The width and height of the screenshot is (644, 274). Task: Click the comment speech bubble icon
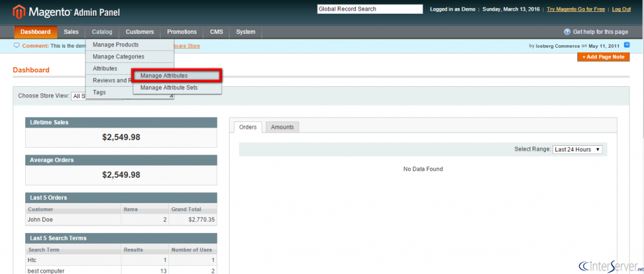16,45
